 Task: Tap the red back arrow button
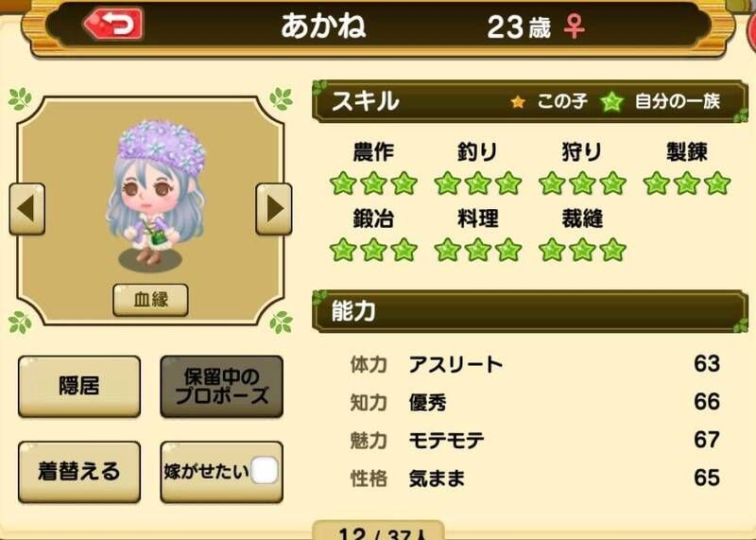coord(113,23)
